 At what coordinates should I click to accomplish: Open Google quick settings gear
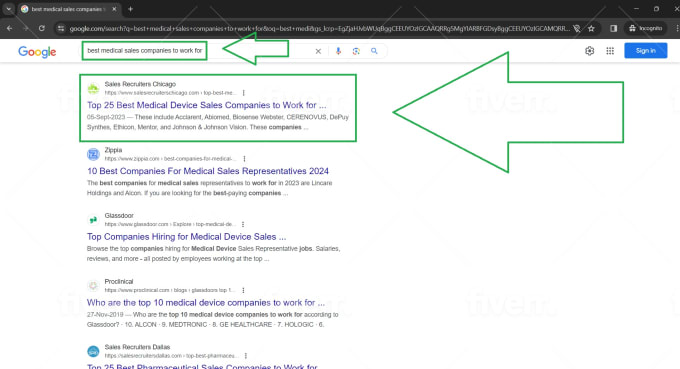(x=589, y=51)
